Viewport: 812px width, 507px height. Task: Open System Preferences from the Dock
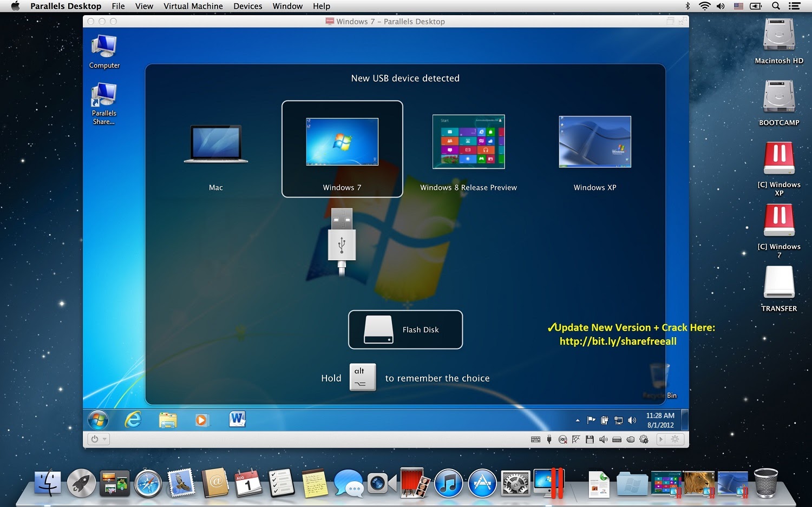pos(515,483)
